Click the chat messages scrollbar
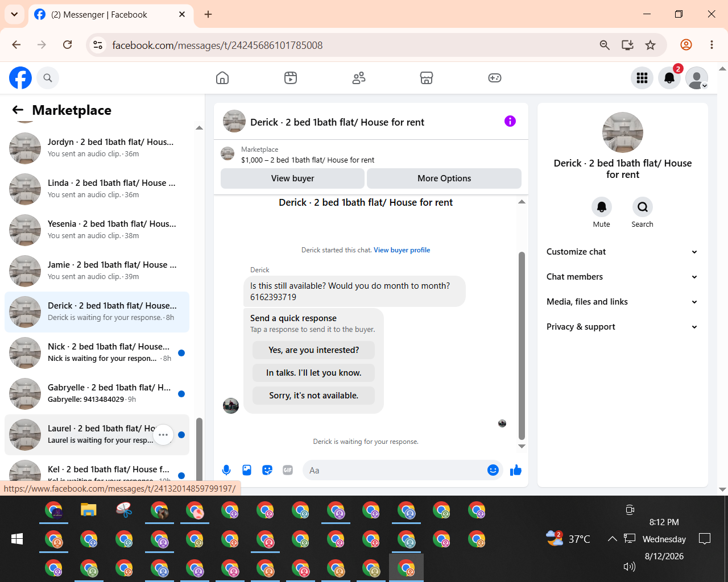This screenshot has height=582, width=728. pyautogui.click(x=522, y=346)
